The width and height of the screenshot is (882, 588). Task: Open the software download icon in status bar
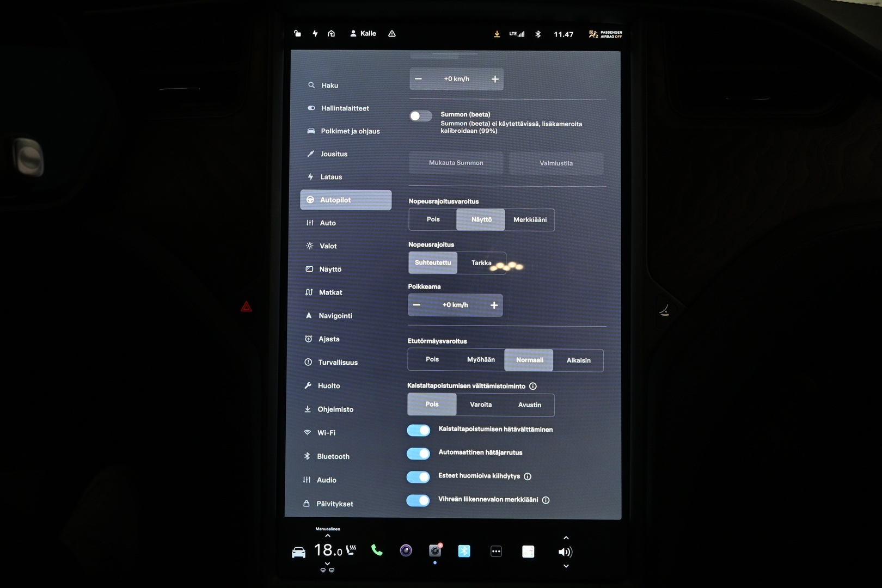497,33
